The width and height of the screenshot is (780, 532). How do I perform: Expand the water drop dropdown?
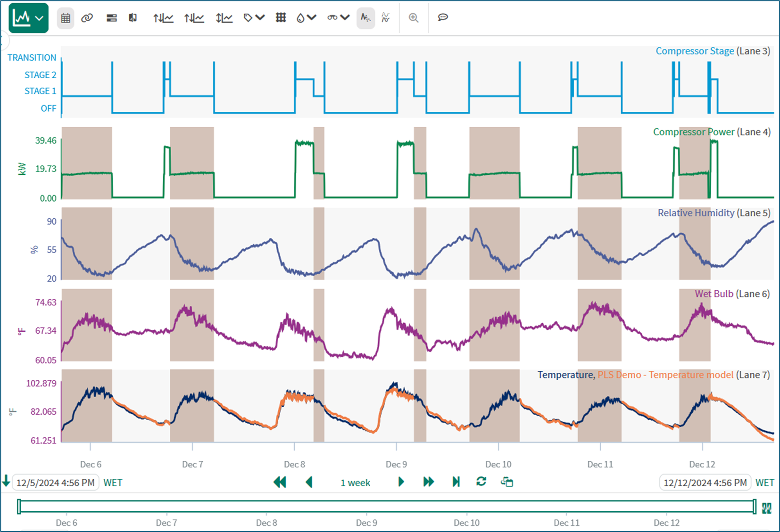click(306, 18)
